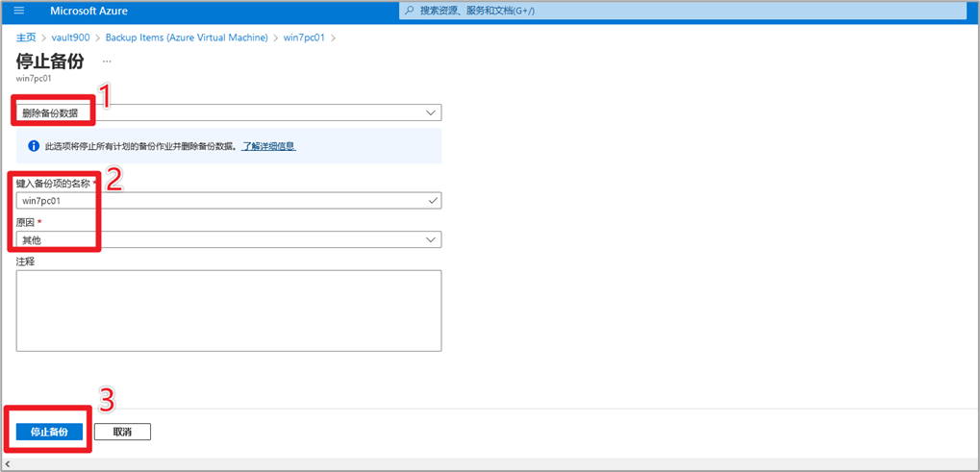Click the backup item name field containing win7pc01
This screenshot has width=980, height=472.
[221, 201]
